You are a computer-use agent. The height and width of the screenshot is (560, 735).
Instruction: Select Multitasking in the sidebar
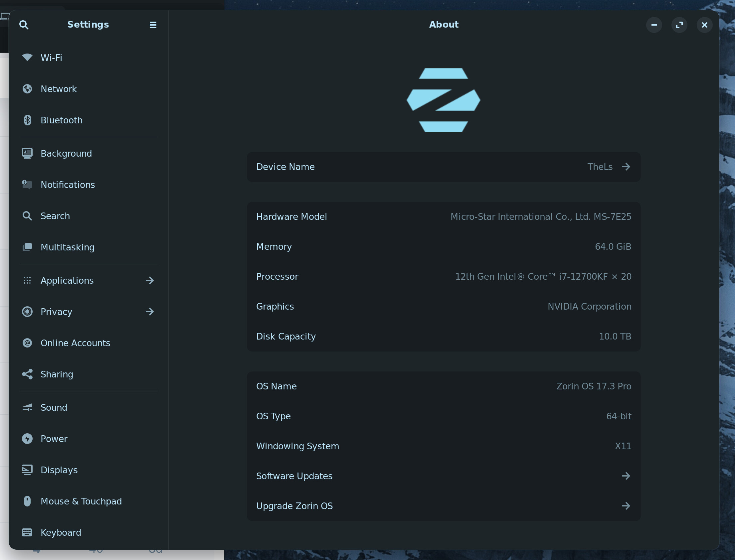click(x=67, y=247)
